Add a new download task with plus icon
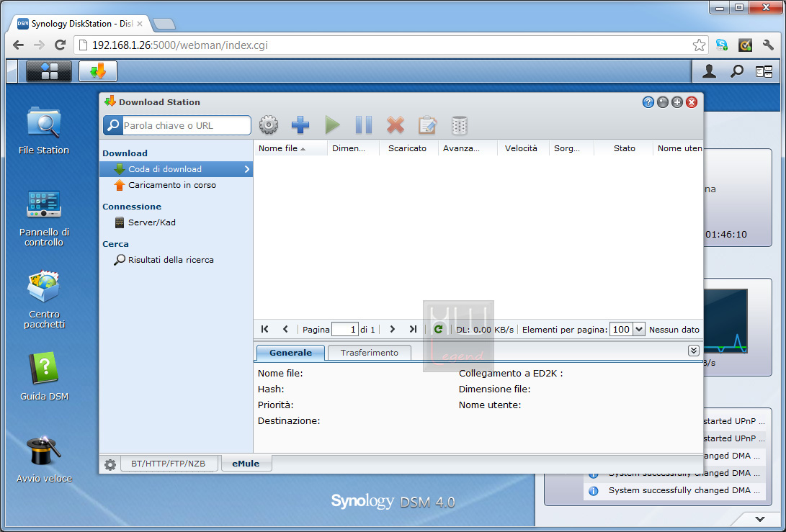 pyautogui.click(x=300, y=125)
